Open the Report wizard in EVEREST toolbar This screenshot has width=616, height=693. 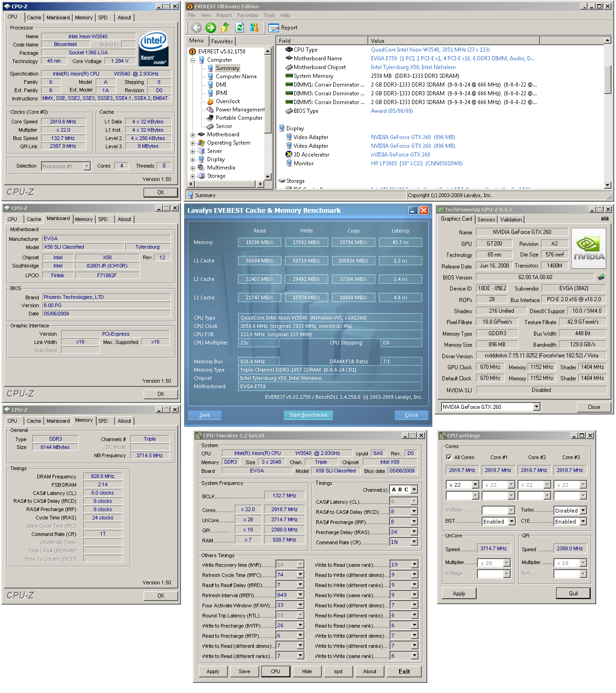coord(283,28)
